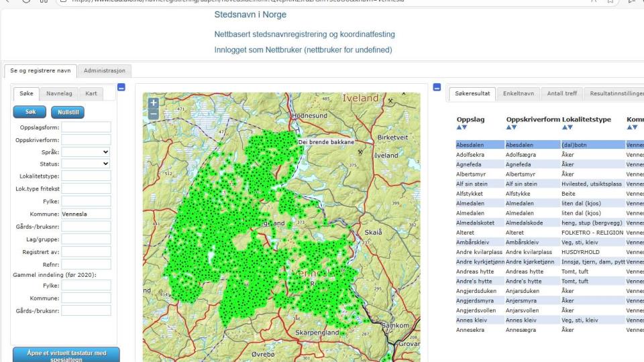
Task: Sort Oppslag column descending
Action: click(464, 127)
